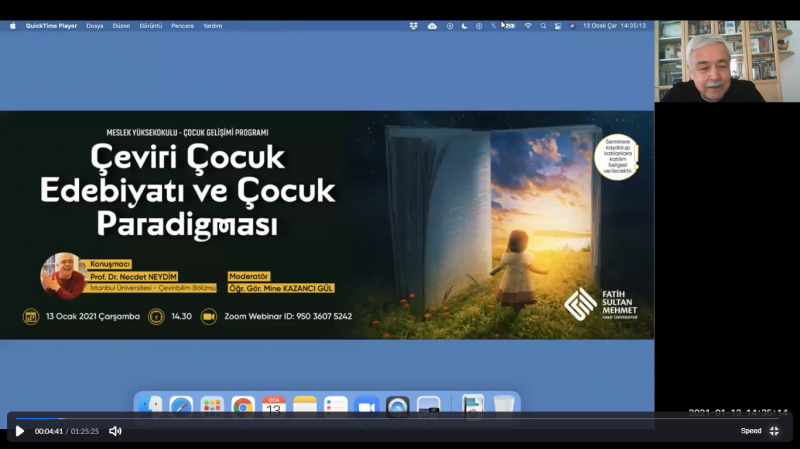Expand the Yardım menu
The image size is (800, 449).
coord(212,25)
